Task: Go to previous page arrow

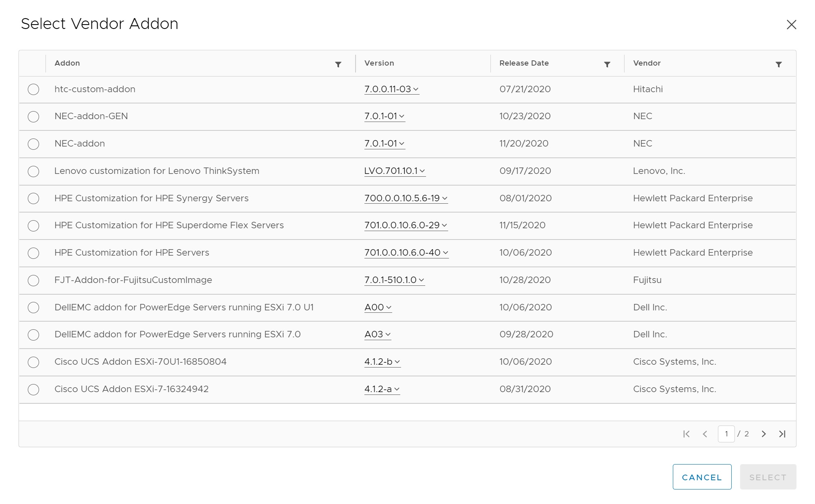Action: [705, 434]
